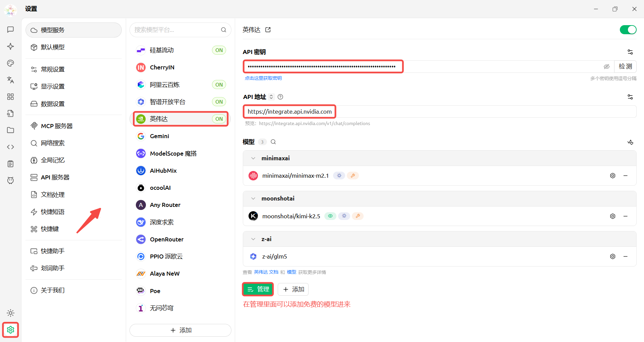
Task: Open 快捷短语 settings
Action: tap(73, 212)
